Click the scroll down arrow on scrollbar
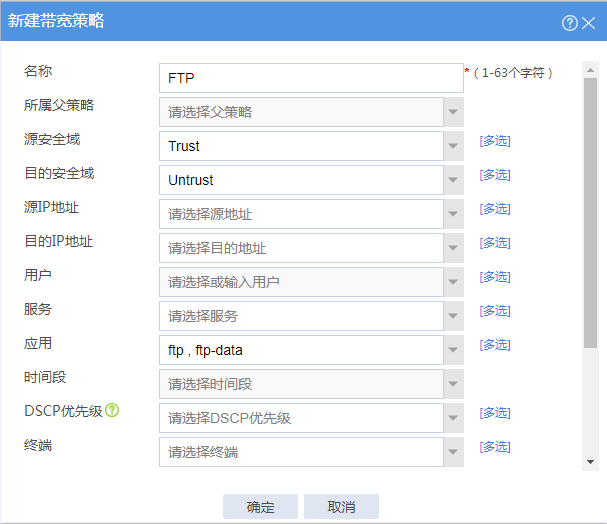607x524 pixels. 591,463
